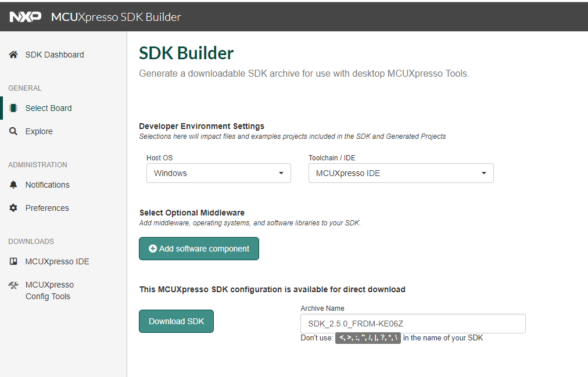Open Notifications via the bell icon
Viewport: 588px width, 377px height.
coord(14,184)
